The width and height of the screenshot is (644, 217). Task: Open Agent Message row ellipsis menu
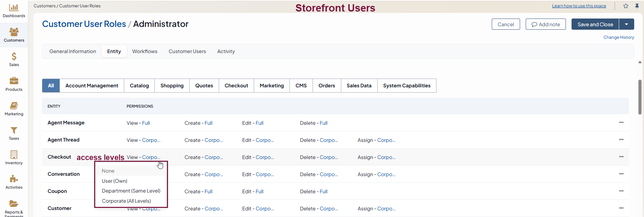pos(621,123)
